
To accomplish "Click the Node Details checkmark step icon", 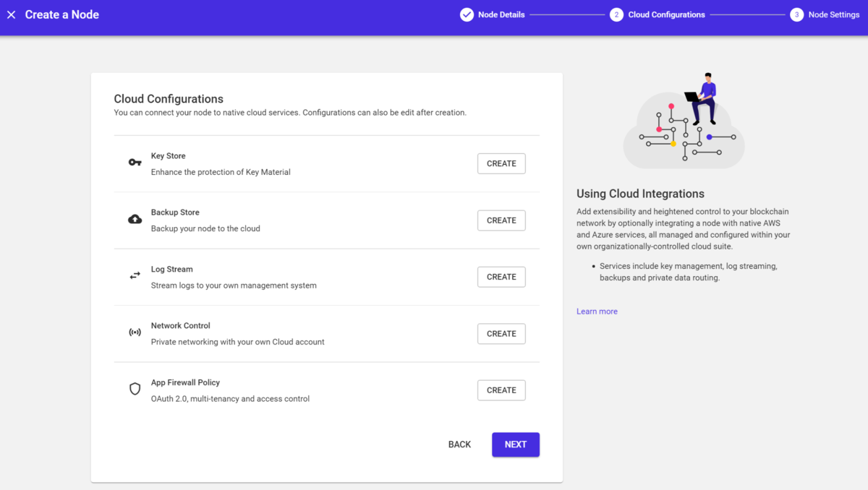I will pos(467,14).
